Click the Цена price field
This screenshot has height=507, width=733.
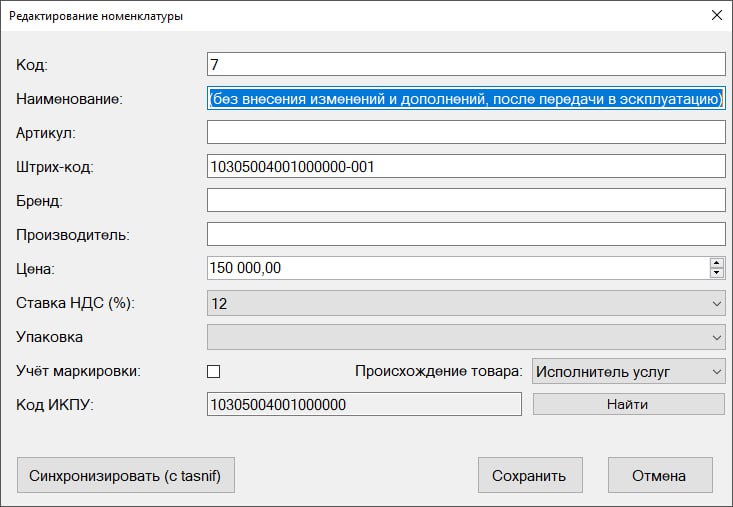457,268
